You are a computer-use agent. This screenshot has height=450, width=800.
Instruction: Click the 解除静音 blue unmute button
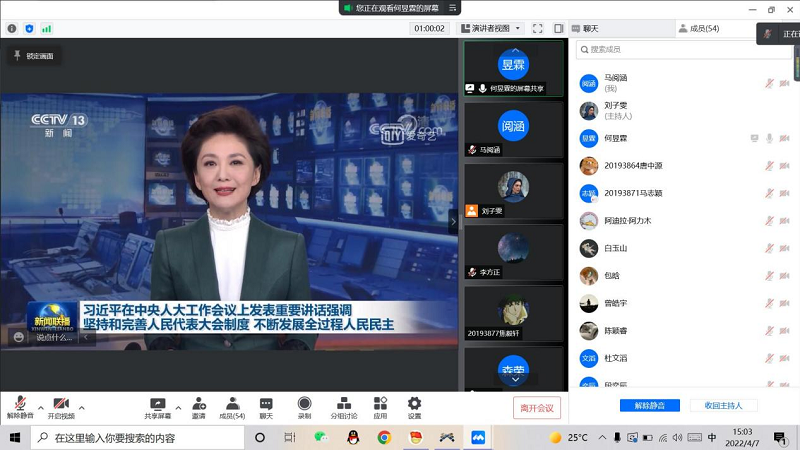[649, 406]
